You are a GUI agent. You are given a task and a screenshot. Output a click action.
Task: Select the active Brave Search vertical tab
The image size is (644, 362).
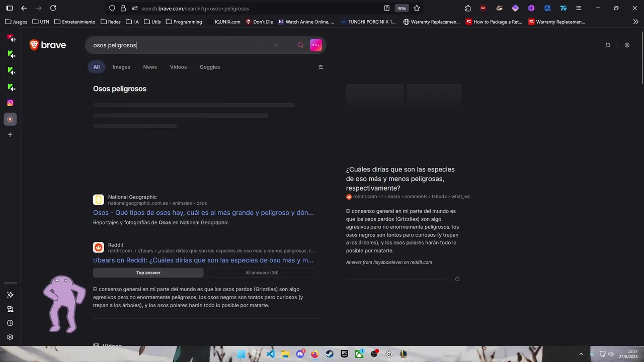pyautogui.click(x=10, y=119)
